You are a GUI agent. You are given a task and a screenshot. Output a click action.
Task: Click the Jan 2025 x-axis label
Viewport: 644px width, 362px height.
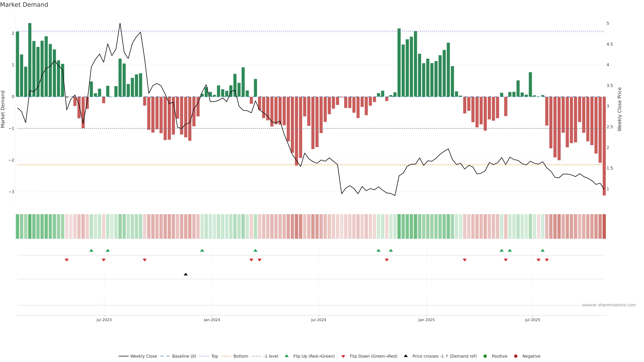click(x=426, y=320)
